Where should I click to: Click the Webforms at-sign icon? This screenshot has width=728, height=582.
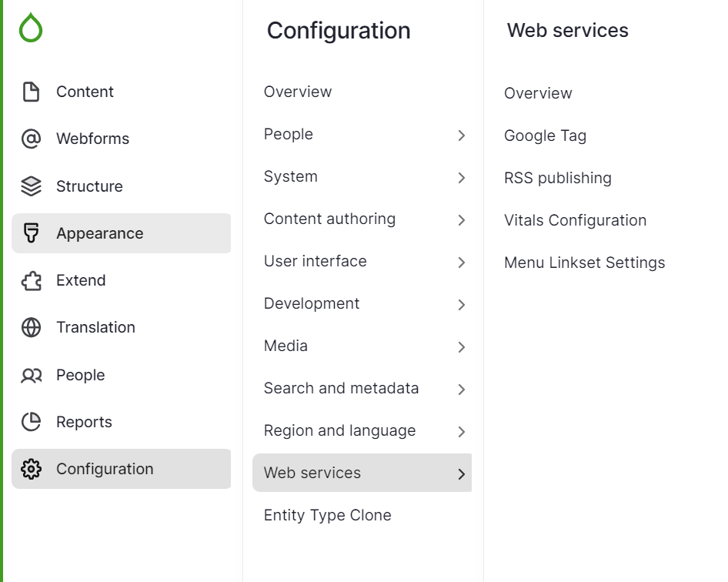point(31,139)
